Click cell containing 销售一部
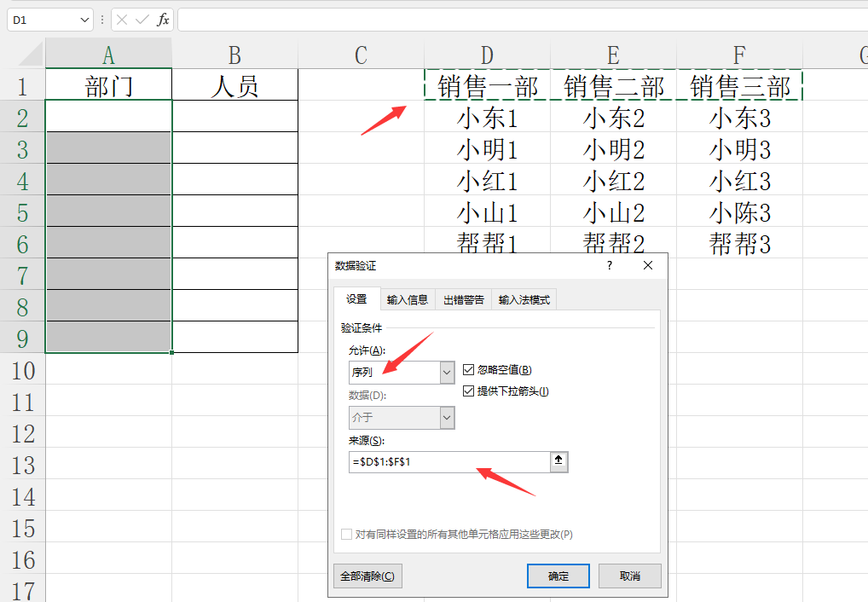This screenshot has width=868, height=602. [x=487, y=86]
